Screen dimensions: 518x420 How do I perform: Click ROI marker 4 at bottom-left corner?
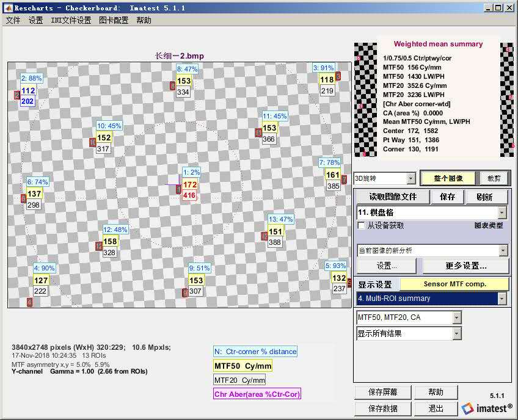(x=29, y=302)
